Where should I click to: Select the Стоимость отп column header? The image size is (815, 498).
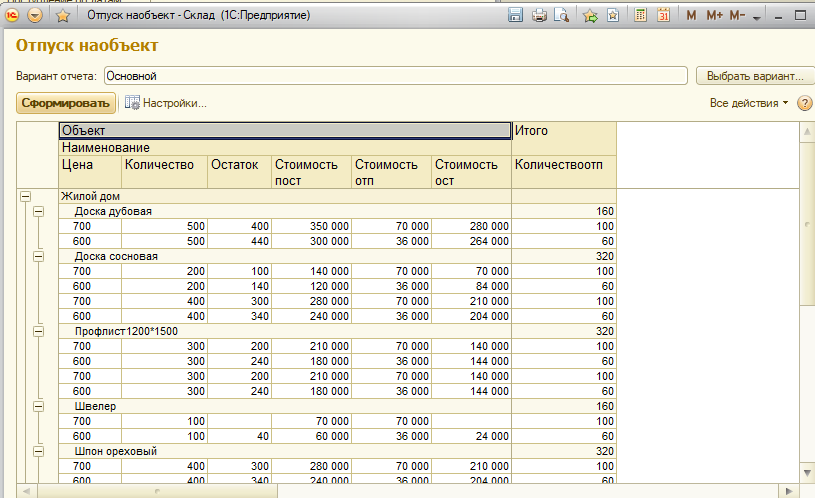[391, 172]
